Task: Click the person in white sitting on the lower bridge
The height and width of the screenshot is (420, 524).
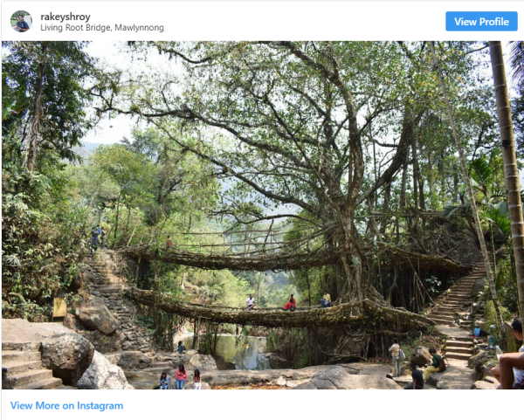Action: point(251,302)
